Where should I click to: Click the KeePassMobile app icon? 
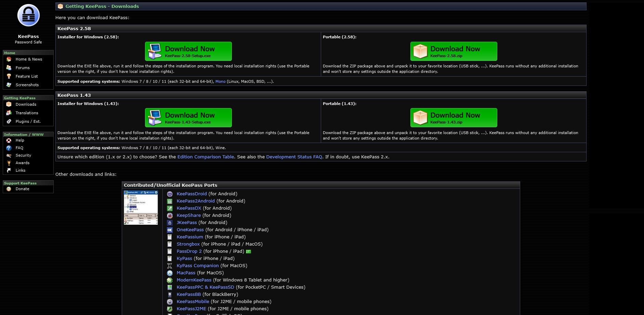pos(170,302)
